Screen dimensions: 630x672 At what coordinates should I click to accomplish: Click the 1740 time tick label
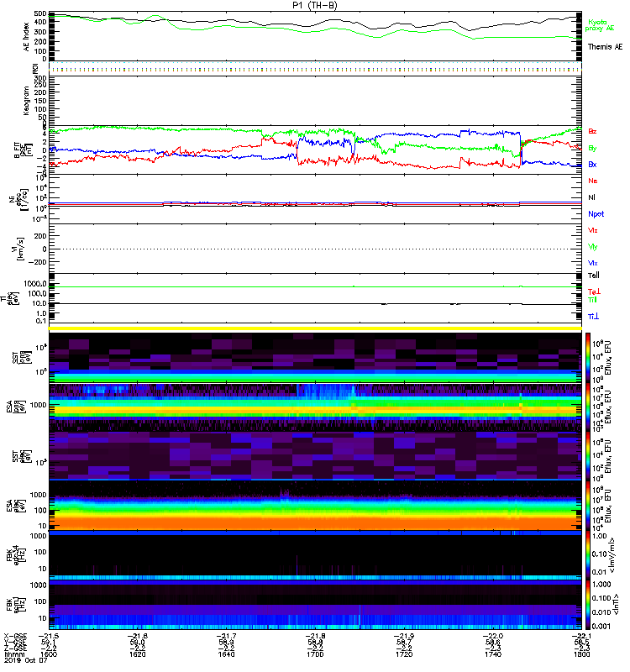pos(492,657)
